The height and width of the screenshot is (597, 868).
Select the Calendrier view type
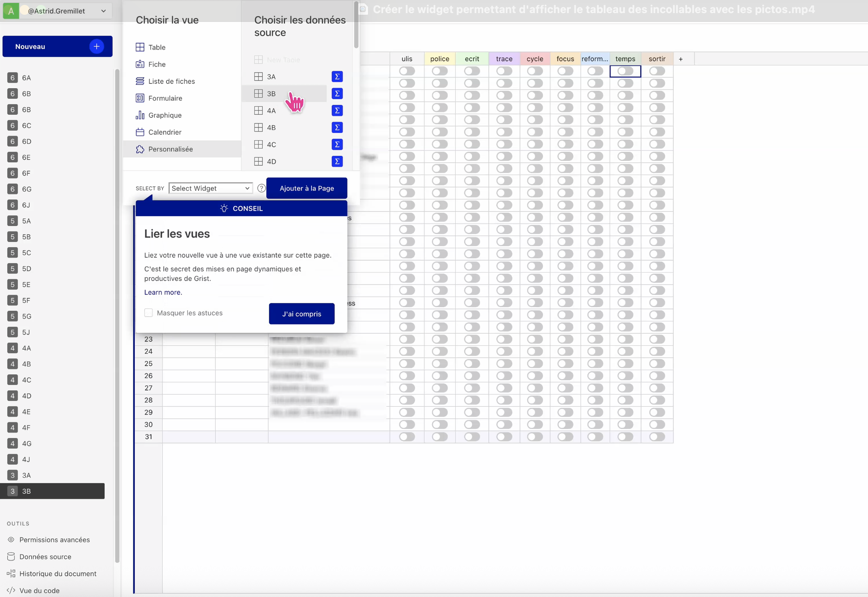coord(165,132)
